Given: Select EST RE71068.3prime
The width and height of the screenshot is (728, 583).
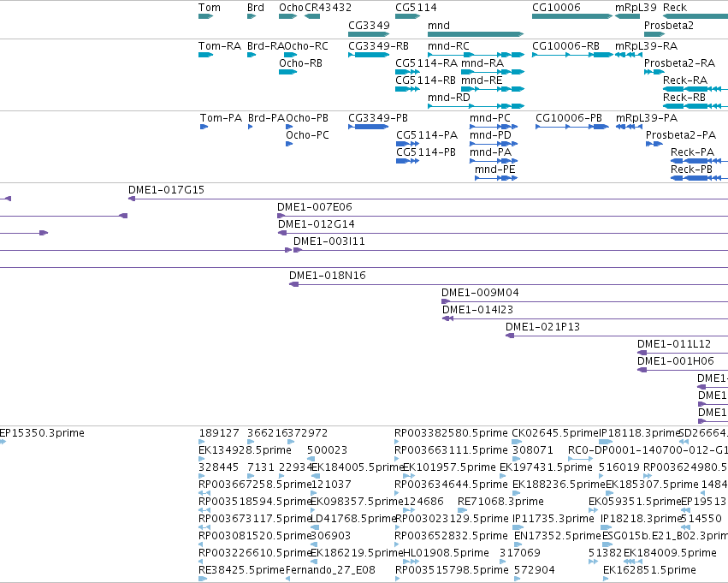Looking at the screenshot, I should click(463, 510).
